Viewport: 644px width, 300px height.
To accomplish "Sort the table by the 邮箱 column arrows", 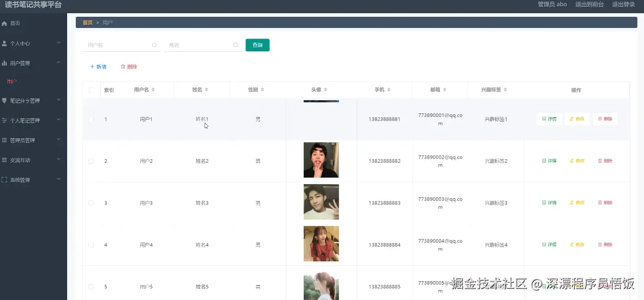I will pyautogui.click(x=444, y=89).
